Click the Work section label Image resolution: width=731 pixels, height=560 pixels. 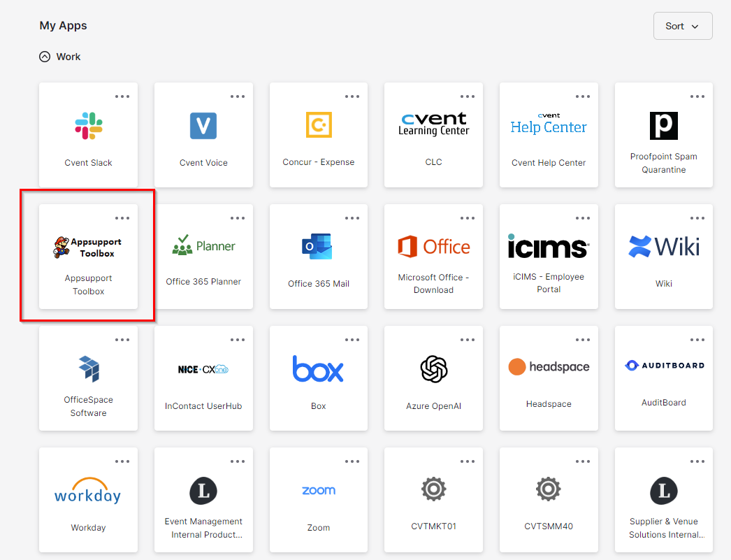tap(68, 57)
